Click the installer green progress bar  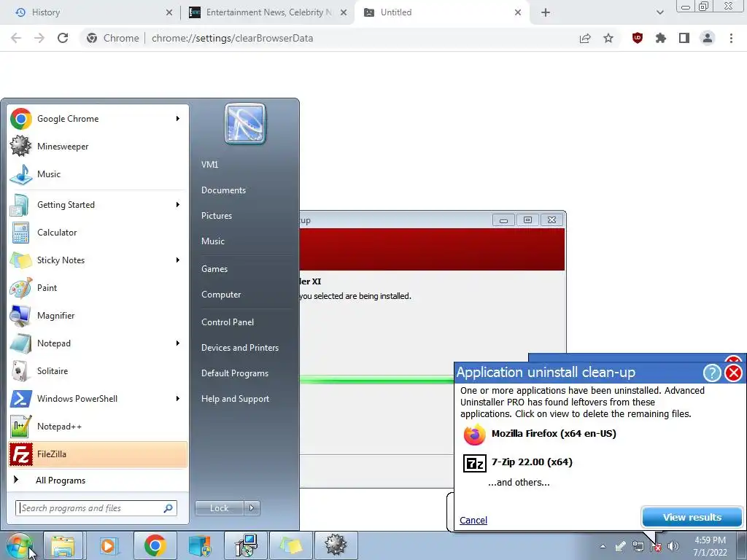pyautogui.click(x=376, y=379)
